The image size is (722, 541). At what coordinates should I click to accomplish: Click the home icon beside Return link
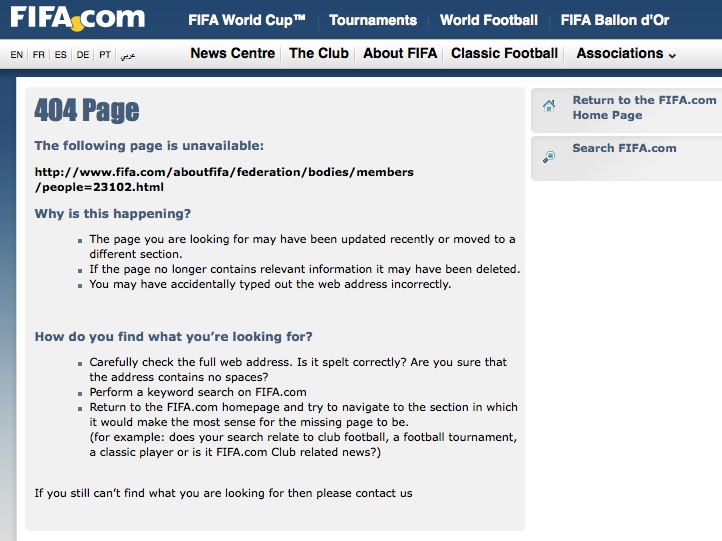549,106
